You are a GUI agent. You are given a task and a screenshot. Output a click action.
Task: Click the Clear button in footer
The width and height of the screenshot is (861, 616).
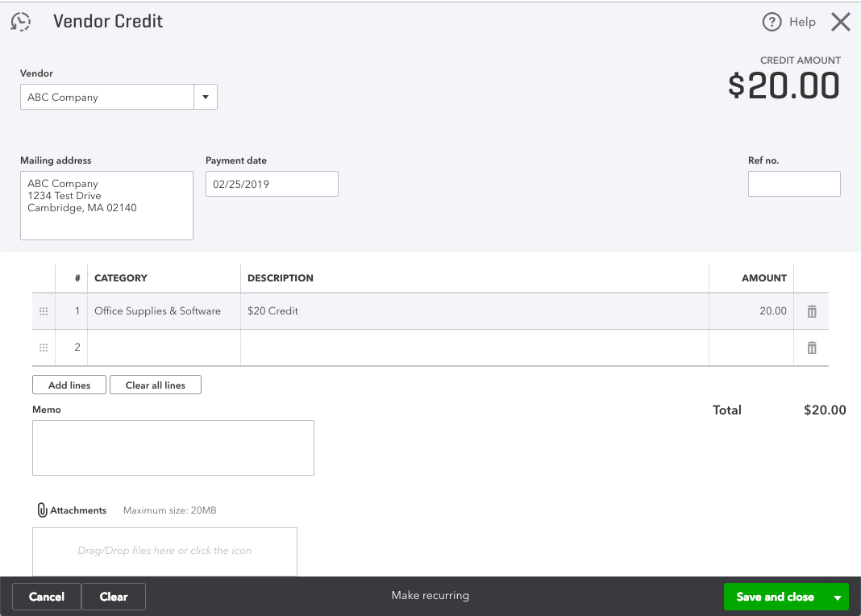tap(114, 597)
